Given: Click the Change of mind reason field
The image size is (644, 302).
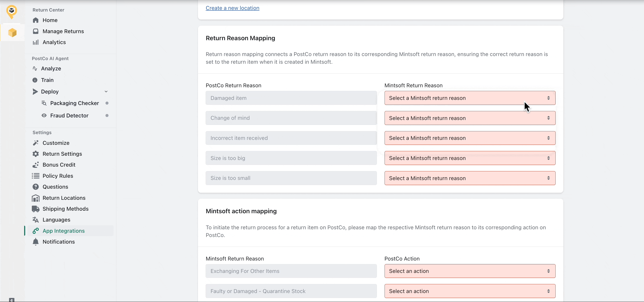Looking at the screenshot, I should tap(291, 118).
